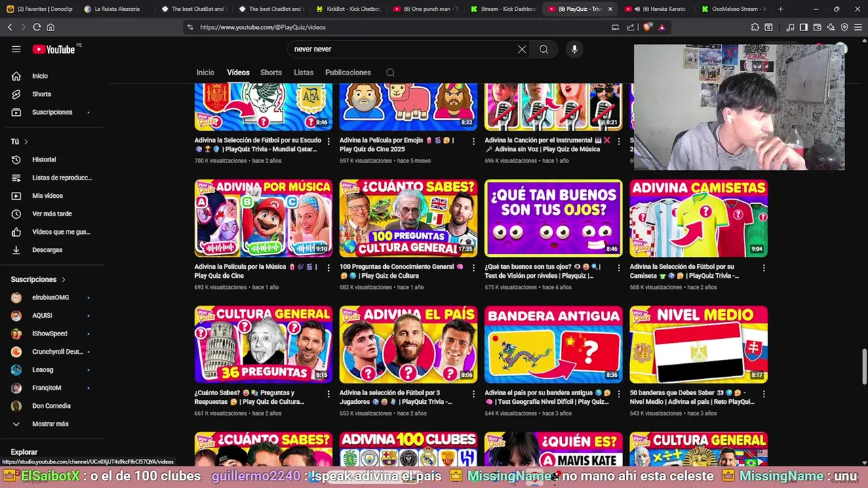Clear the search box with the X
This screenshot has width=868, height=488.
522,49
